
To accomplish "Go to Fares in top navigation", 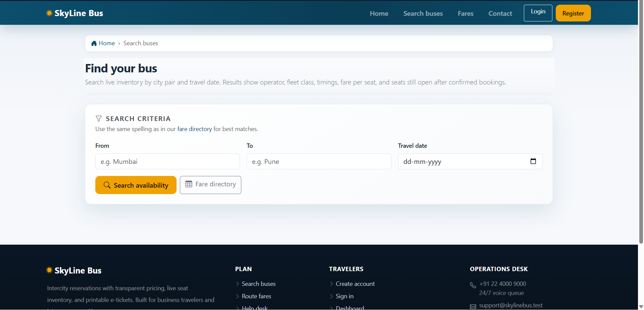I will 465,13.
